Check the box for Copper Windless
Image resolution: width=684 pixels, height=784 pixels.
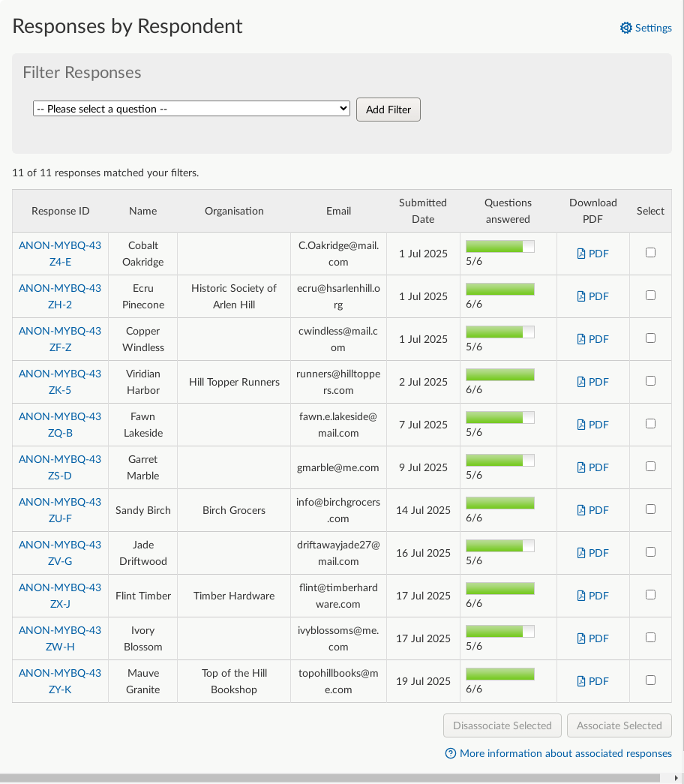650,338
